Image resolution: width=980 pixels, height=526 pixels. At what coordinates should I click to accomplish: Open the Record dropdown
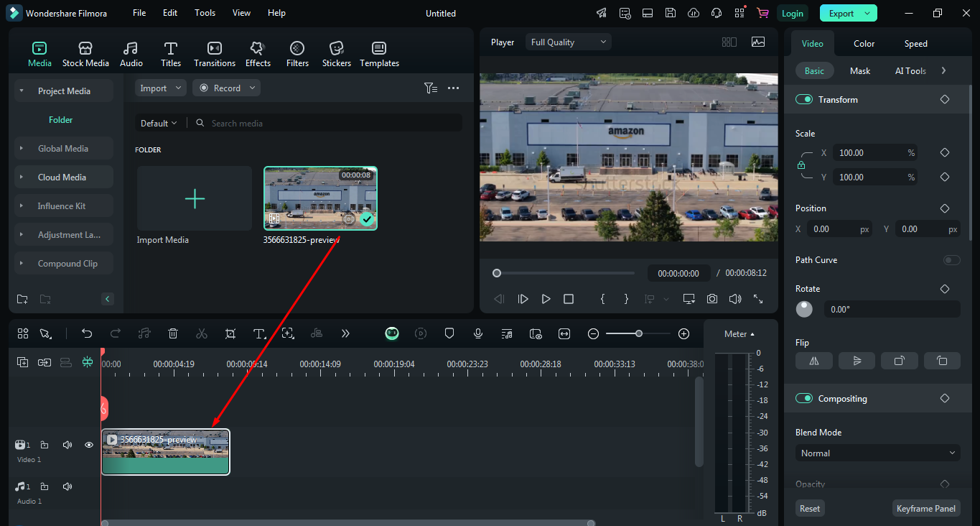pyautogui.click(x=226, y=88)
